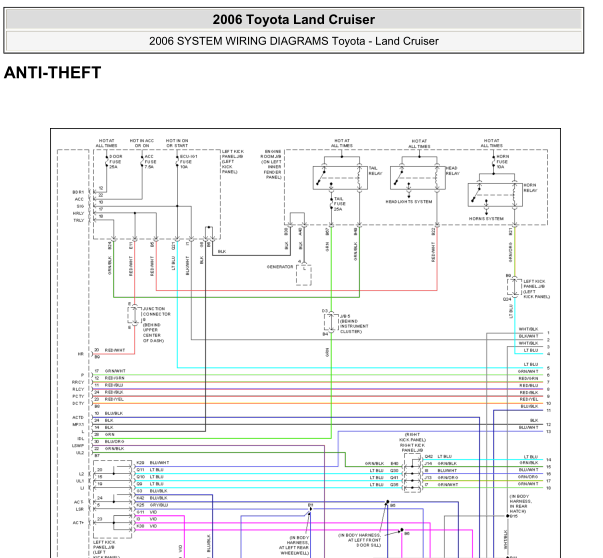Select the IDL terminal label
The height and width of the screenshot is (558, 603).
(x=81, y=438)
